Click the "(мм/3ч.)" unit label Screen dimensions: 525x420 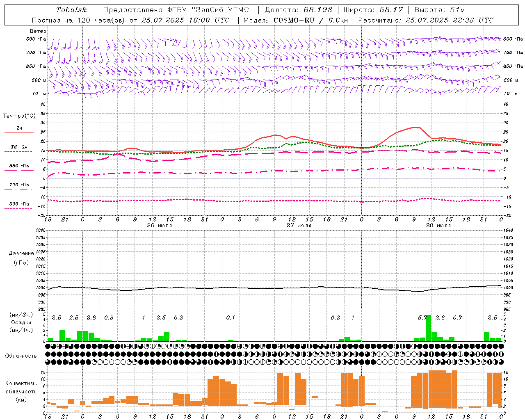click(21, 315)
